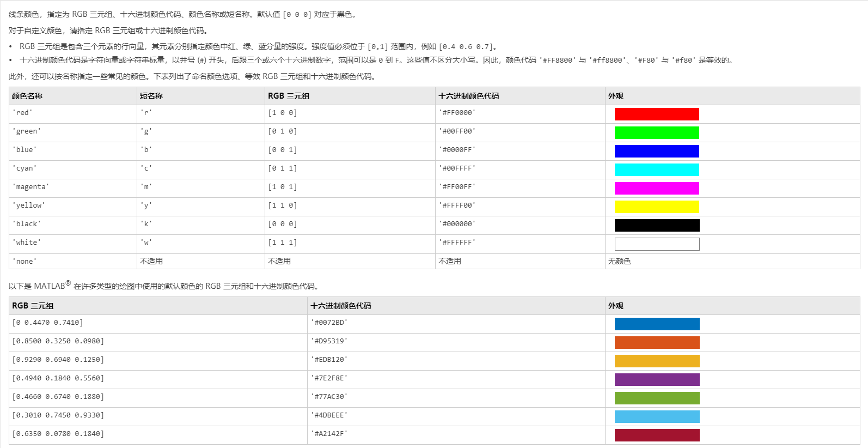Click the [0.3010 0.7450 0.9330] RGB cell
Viewport: 868px width, 448px height.
[x=158, y=417]
